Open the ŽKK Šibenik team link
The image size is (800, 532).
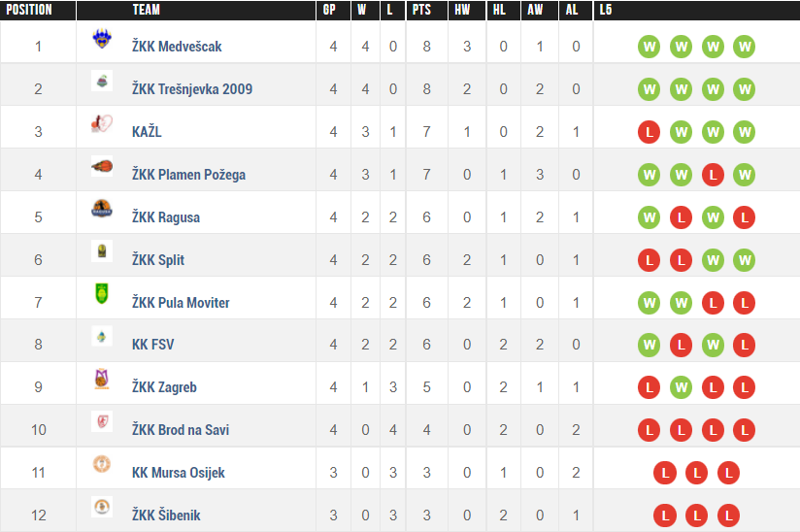click(166, 515)
